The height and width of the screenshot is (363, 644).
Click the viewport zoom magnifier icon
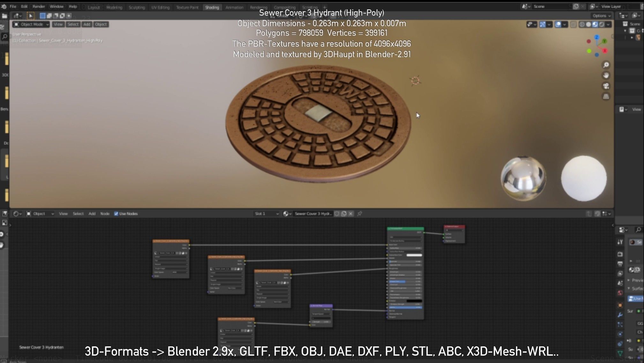pyautogui.click(x=606, y=65)
